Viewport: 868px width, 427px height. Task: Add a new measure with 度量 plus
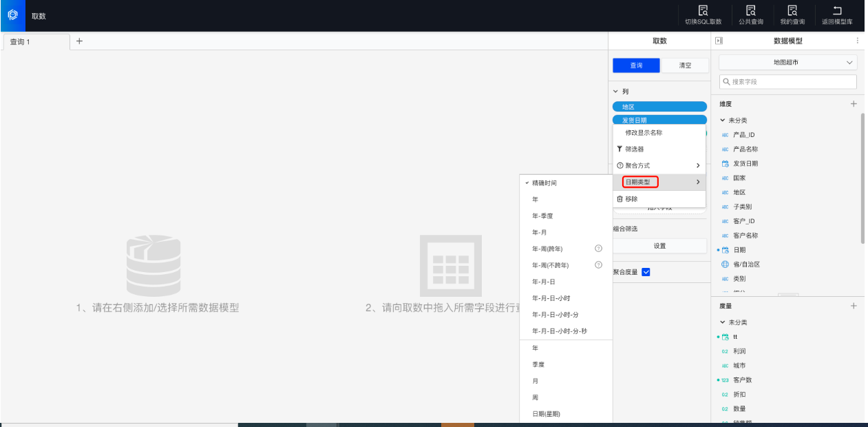click(x=854, y=306)
